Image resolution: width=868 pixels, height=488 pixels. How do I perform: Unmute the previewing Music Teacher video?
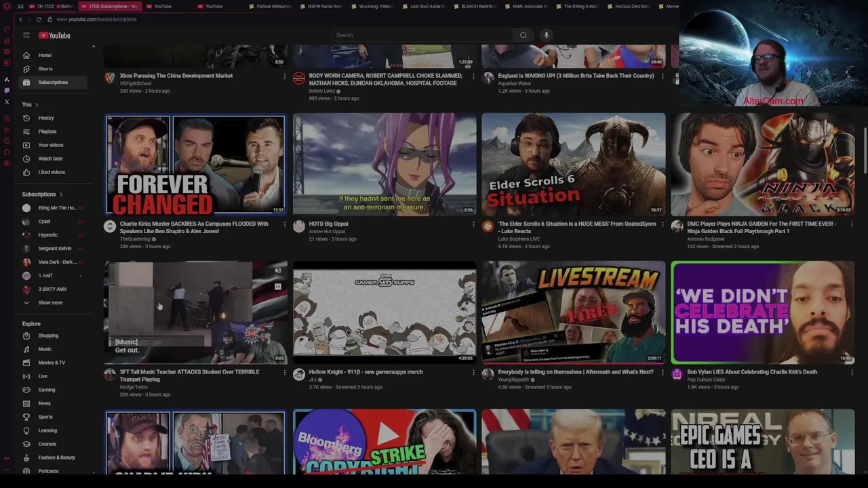coord(277,271)
